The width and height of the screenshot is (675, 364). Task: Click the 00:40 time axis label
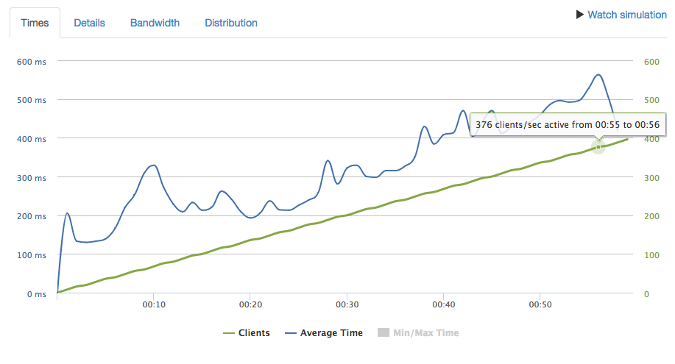point(443,305)
